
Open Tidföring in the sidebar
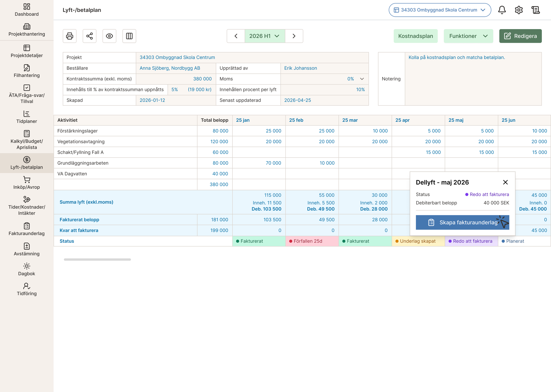(27, 289)
